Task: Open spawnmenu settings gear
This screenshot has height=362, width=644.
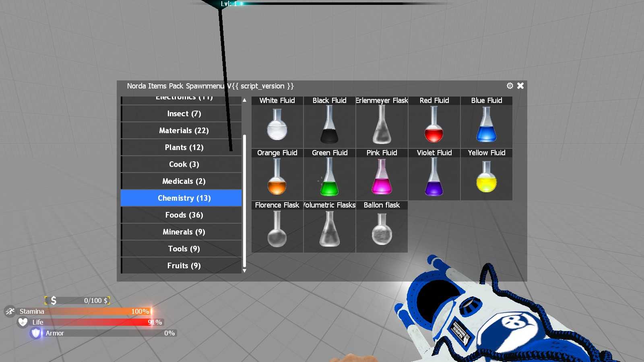Action: tap(510, 86)
